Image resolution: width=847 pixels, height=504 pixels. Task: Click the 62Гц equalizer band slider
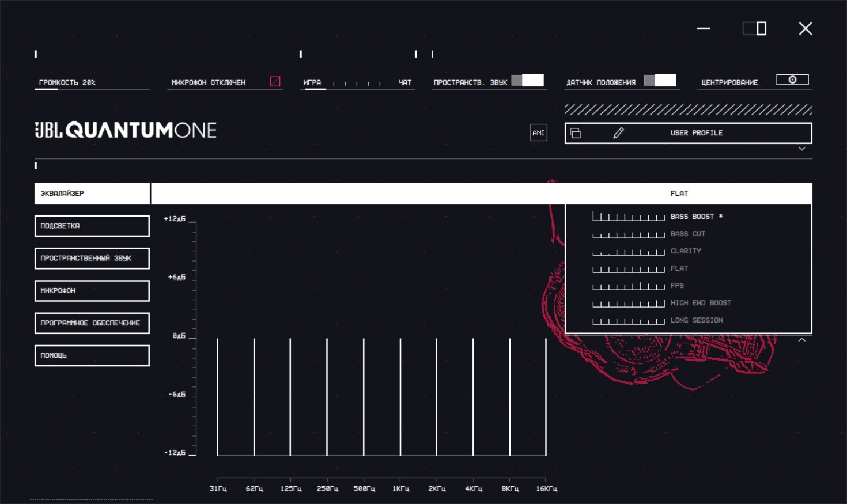pos(254,397)
